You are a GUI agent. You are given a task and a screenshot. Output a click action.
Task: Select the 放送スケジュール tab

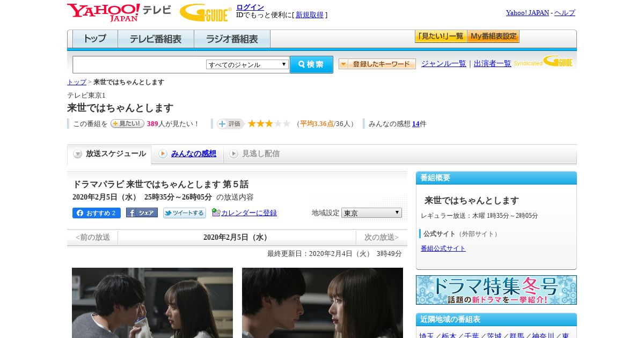[x=109, y=154]
